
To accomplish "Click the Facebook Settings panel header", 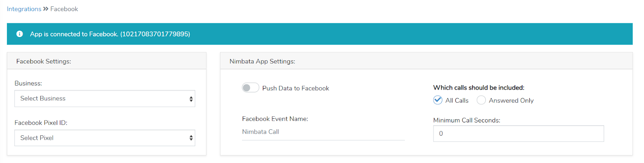I will click(43, 61).
